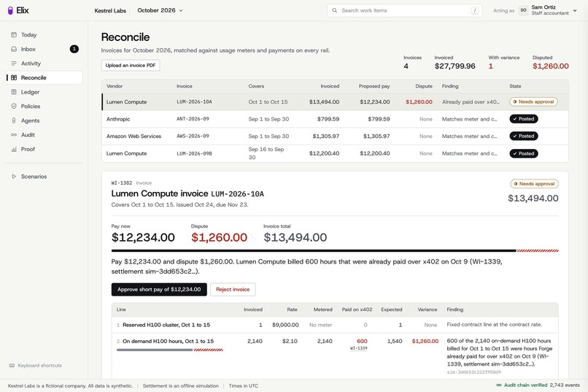Click the Proof bar chart icon
Viewport: 588px width, 392px height.
coord(14,149)
